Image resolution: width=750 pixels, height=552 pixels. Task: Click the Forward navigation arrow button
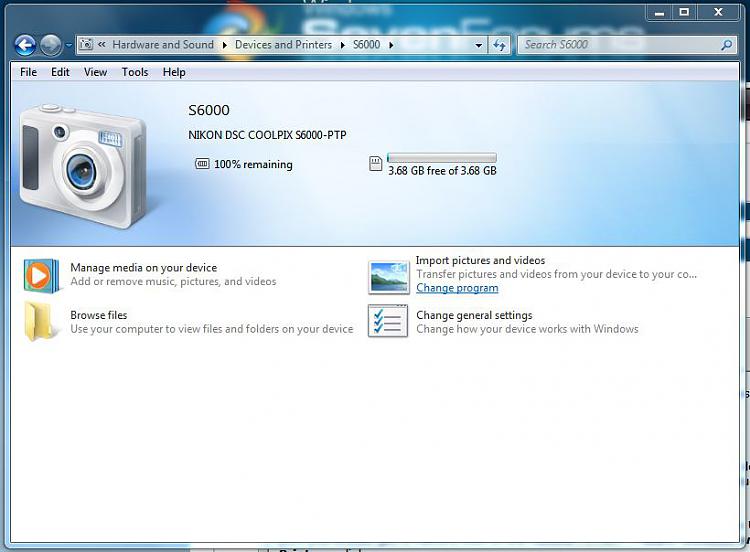click(x=51, y=45)
